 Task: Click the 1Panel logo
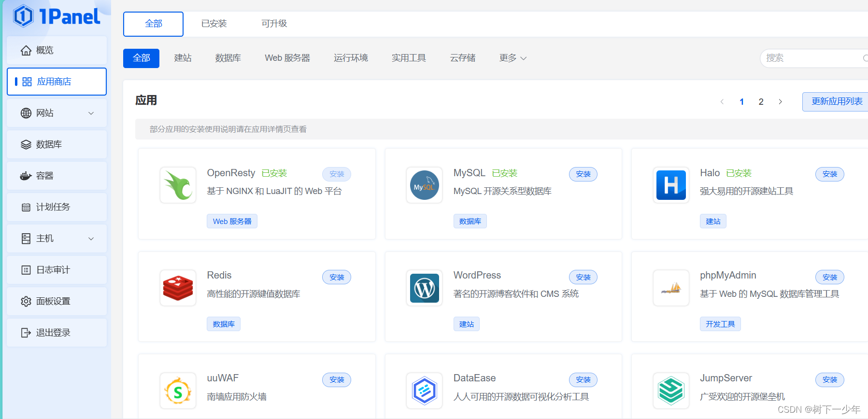click(57, 16)
